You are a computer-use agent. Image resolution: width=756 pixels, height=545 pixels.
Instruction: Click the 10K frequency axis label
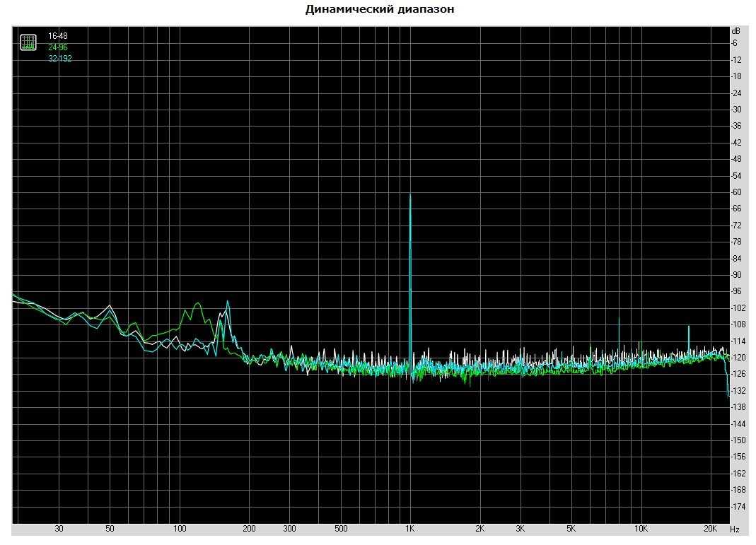click(x=641, y=529)
